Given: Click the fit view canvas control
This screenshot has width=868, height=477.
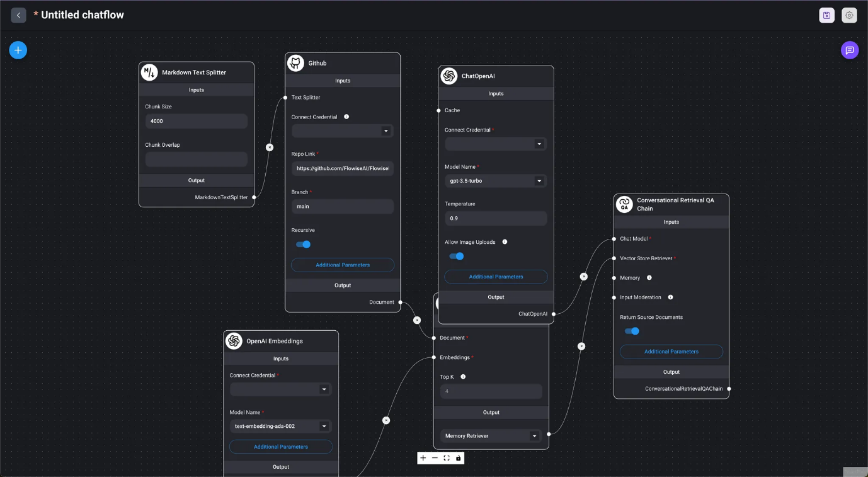Looking at the screenshot, I should coord(447,458).
